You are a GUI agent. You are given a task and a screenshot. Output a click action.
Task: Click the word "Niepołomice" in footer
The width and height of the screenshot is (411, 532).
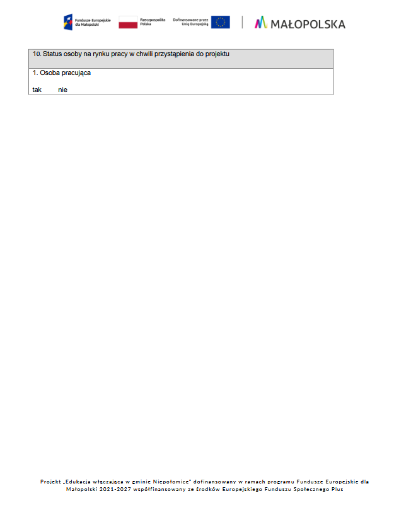tap(171, 482)
